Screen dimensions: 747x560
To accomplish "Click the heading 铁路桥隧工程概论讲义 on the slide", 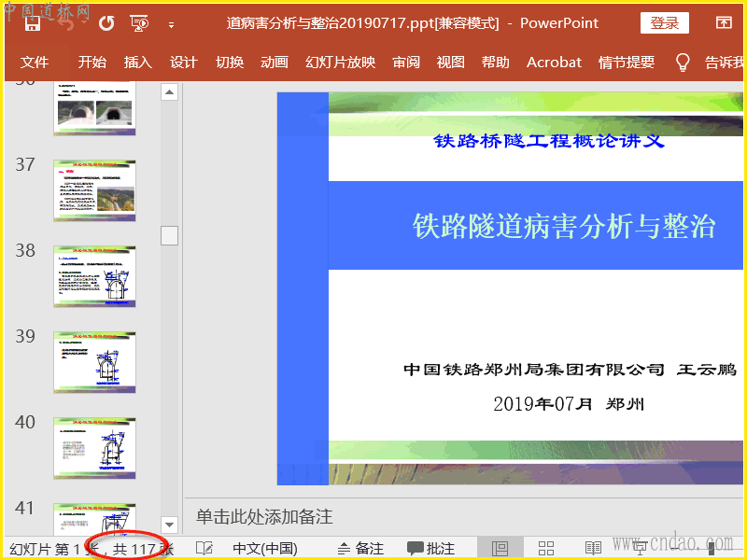I will tap(548, 141).
